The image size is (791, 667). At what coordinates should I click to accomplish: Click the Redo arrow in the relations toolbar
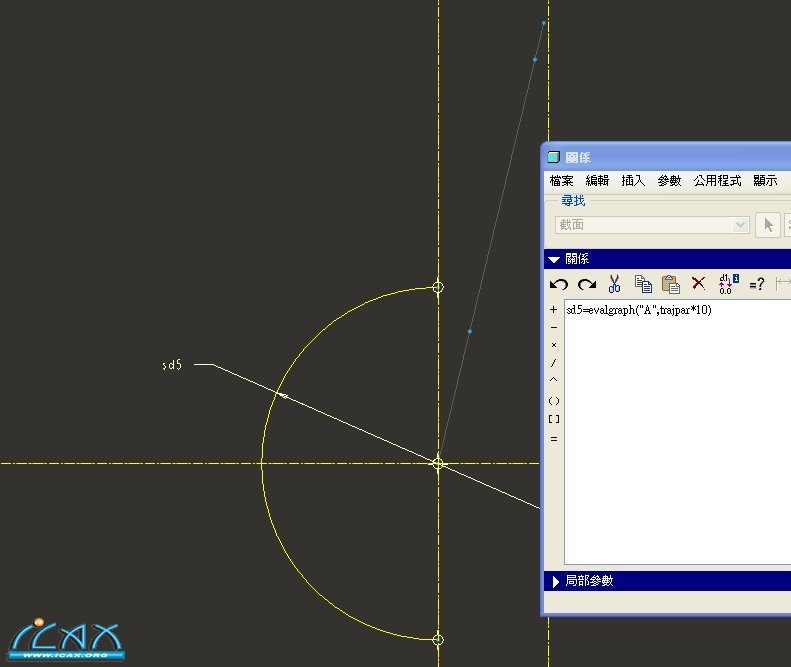pyautogui.click(x=587, y=285)
